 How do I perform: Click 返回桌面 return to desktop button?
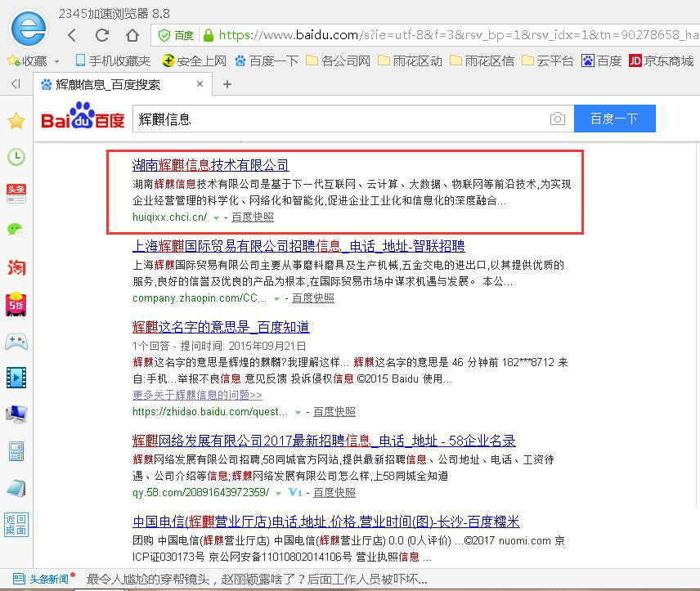click(16, 525)
